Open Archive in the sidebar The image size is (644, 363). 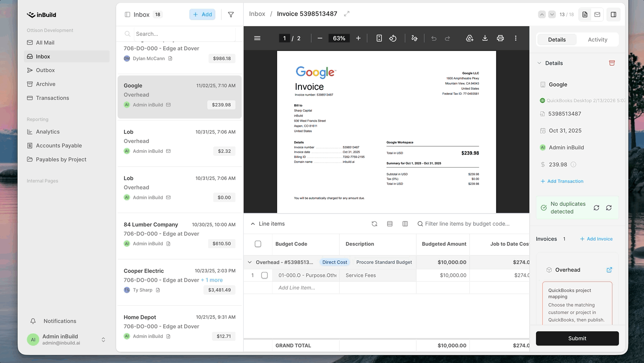pyautogui.click(x=67, y=84)
